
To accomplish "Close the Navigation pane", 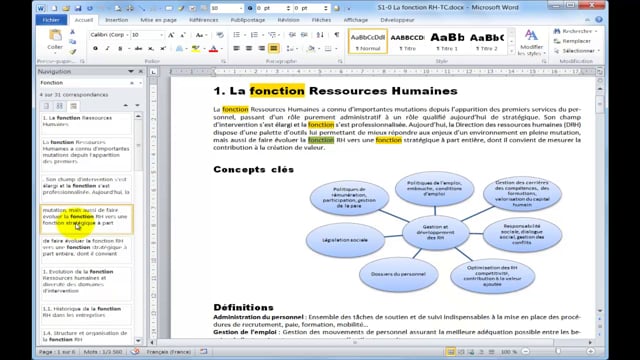I will point(141,71).
